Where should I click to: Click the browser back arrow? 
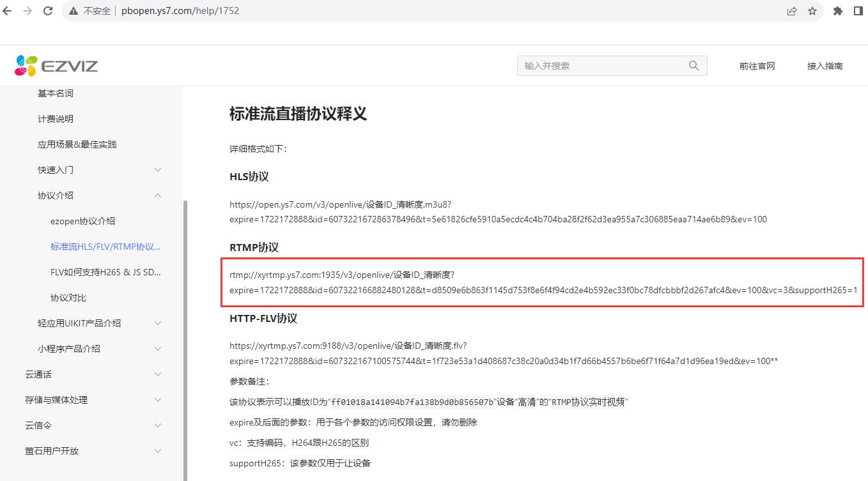tap(7, 11)
